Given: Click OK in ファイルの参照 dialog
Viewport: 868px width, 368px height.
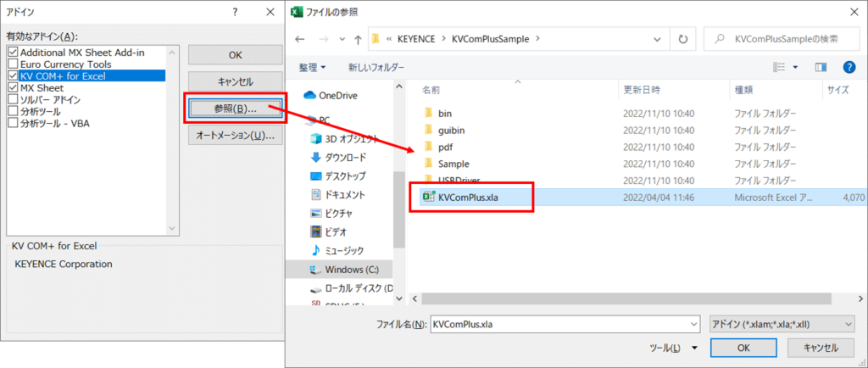Looking at the screenshot, I should pyautogui.click(x=743, y=348).
